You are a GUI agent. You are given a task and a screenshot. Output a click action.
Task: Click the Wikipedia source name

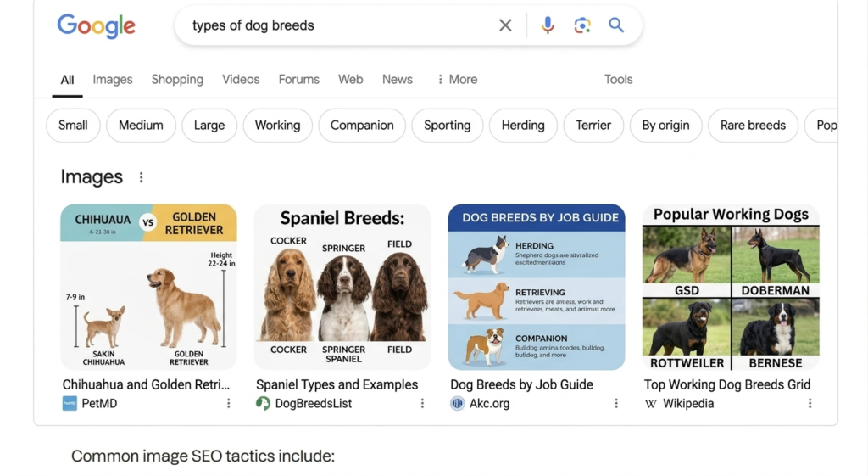tap(688, 403)
